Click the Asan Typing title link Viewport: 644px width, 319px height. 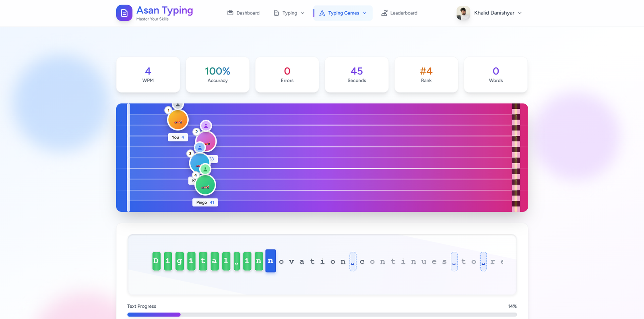click(165, 10)
